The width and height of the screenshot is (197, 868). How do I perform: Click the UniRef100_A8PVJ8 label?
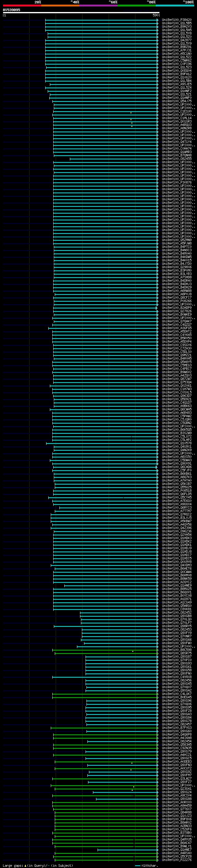(x=176, y=294)
